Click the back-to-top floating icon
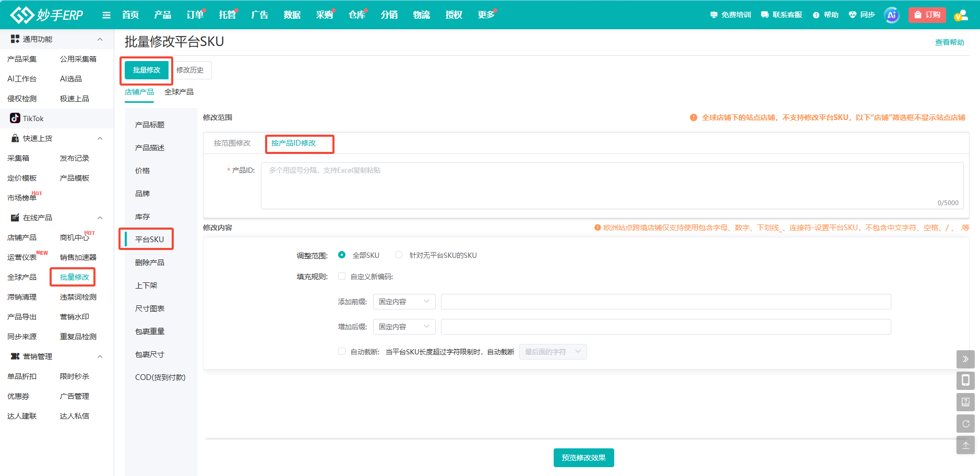This screenshot has width=980, height=476. 965,445
